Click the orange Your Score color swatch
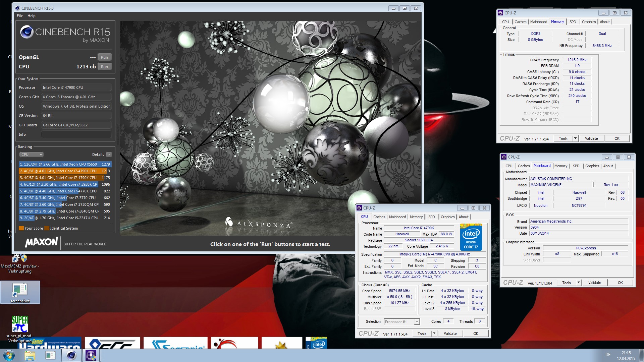The width and height of the screenshot is (644, 362). coord(21,228)
